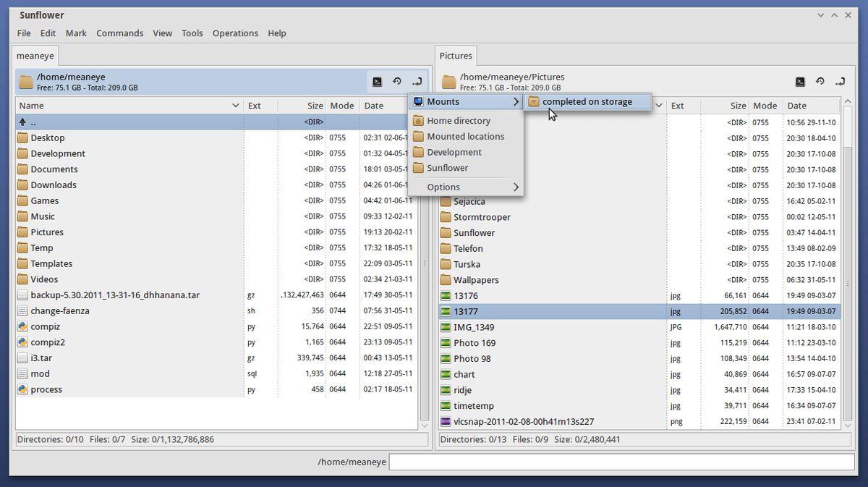Viewport: 868px width, 487px height.
Task: Expand the Mounts submenu
Action: pos(465,102)
